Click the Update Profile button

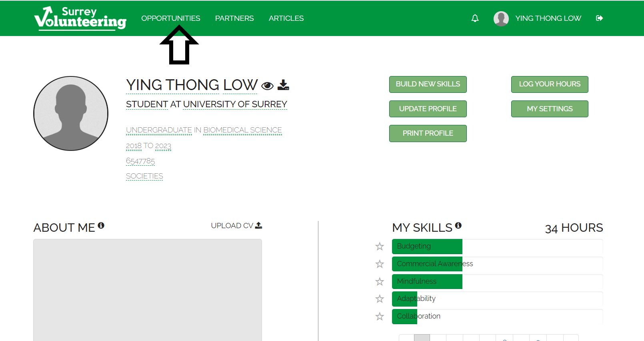coord(428,109)
